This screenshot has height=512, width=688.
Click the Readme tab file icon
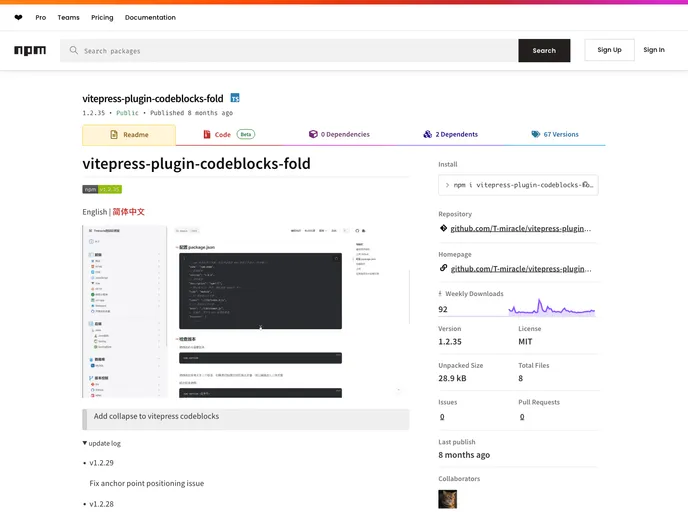pyautogui.click(x=114, y=135)
